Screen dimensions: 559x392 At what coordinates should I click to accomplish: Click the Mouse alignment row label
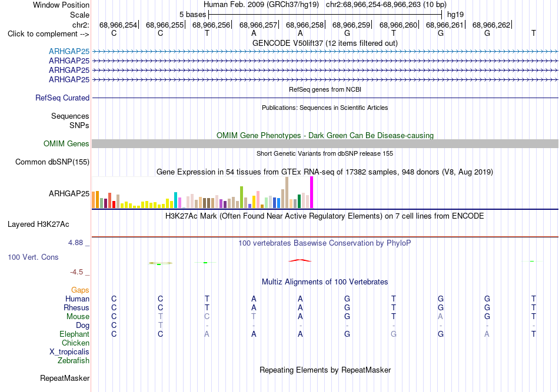tap(78, 317)
